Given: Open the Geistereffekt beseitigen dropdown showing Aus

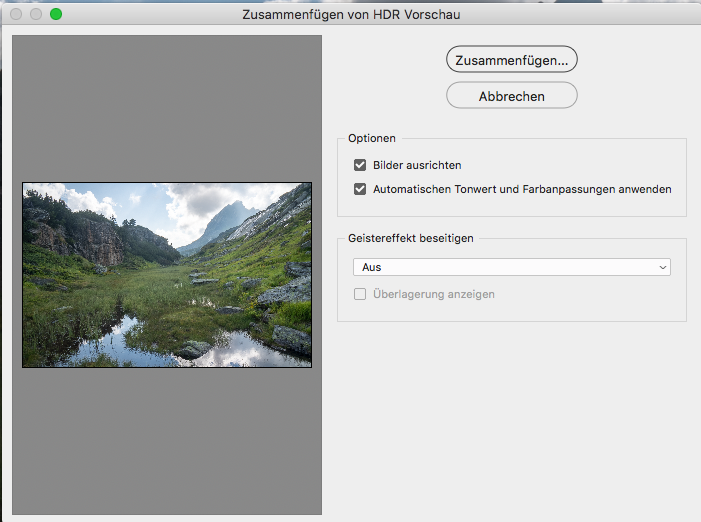Looking at the screenshot, I should 511,267.
